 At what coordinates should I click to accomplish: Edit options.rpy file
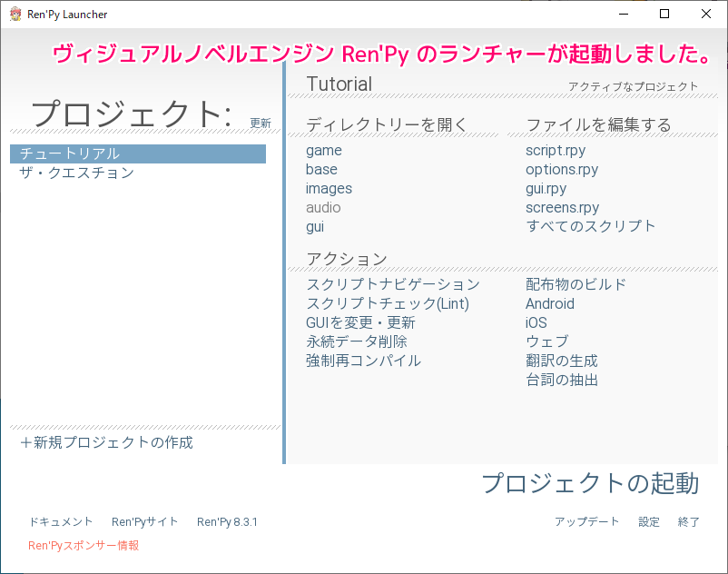pos(562,170)
